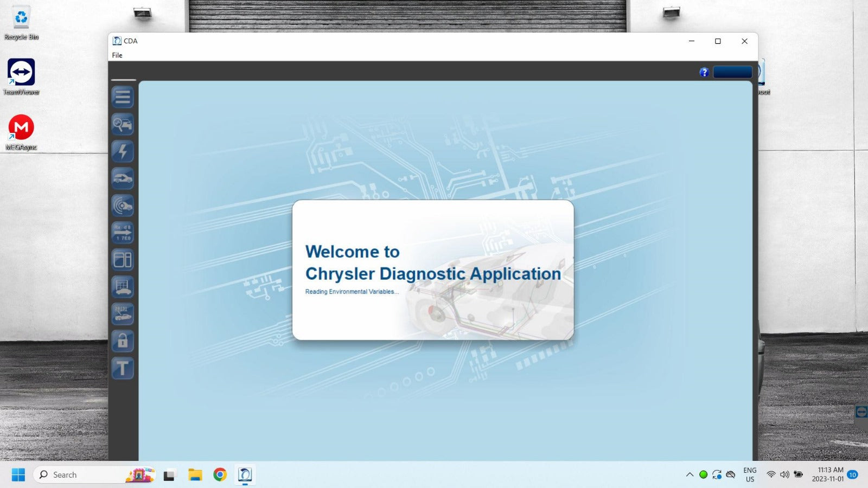Click the Rx/7E0 arrow data icon
The image size is (868, 488).
123,233
